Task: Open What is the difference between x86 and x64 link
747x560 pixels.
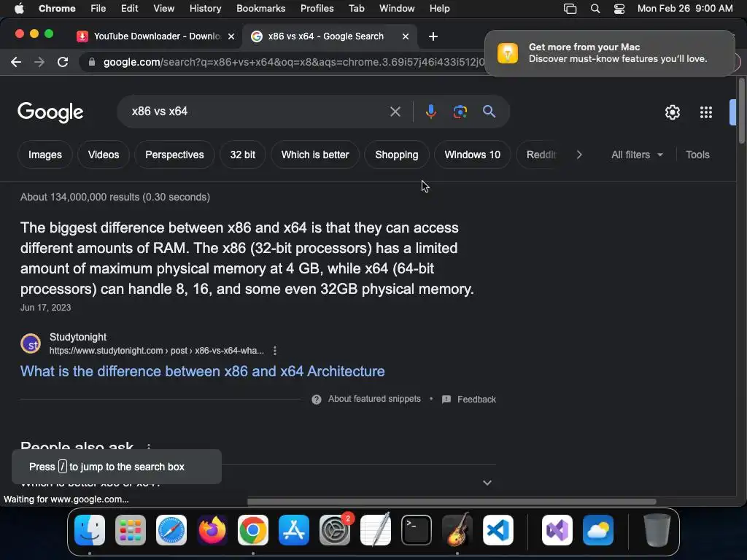Action: [203, 371]
